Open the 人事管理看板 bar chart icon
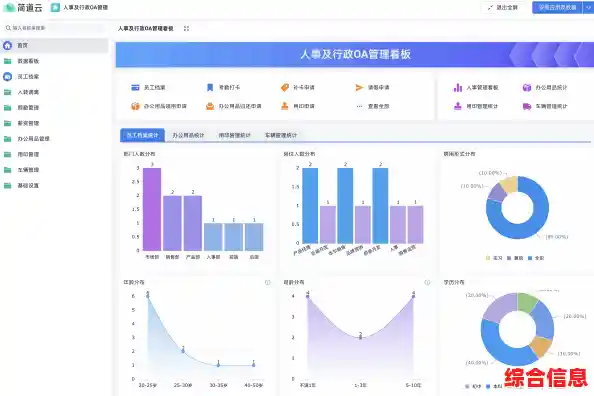 [458, 88]
